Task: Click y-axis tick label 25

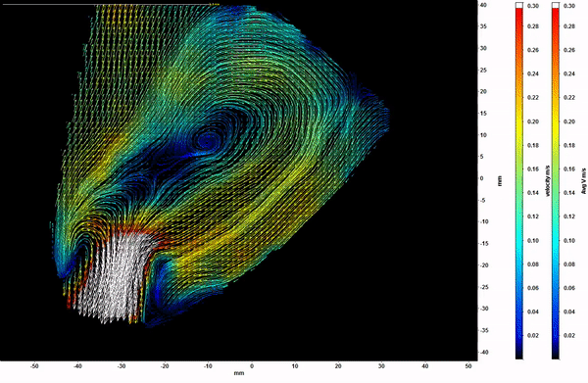Action: click(484, 71)
